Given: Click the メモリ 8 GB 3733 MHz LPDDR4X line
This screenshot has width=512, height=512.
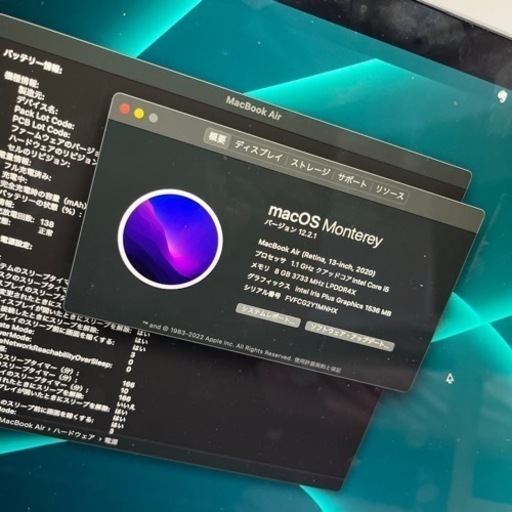Looking at the screenshot, I should pos(303,279).
